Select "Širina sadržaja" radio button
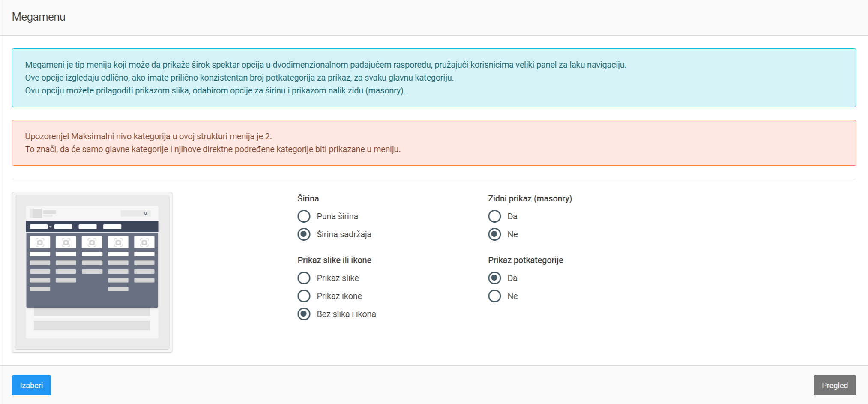The height and width of the screenshot is (404, 868). 304,234
